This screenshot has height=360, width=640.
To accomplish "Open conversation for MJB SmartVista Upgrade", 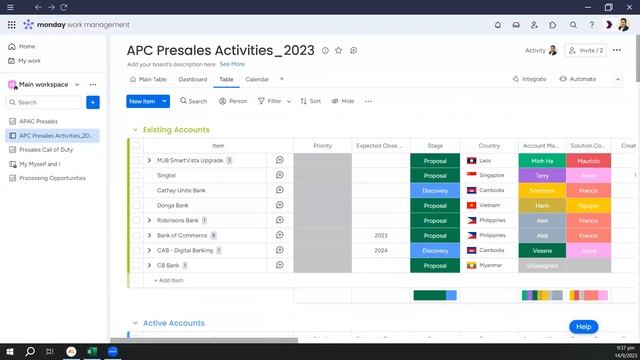I will pos(280,160).
